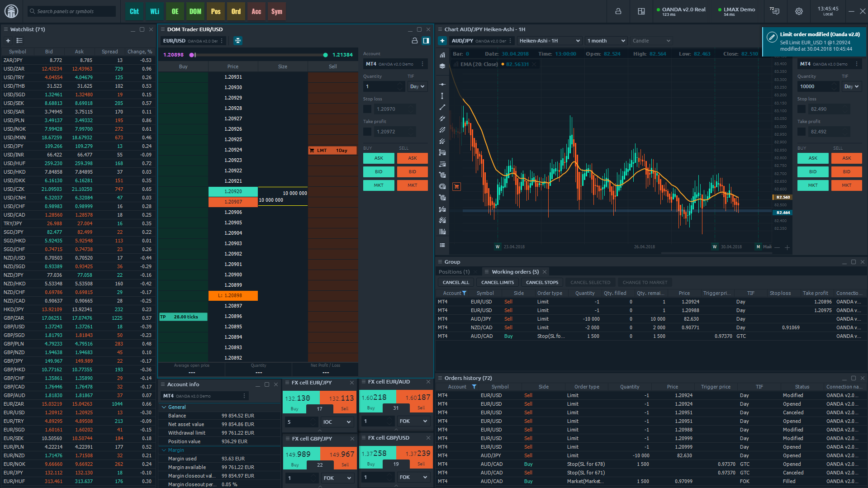Open the DOM Trader TIF Day dropdown
Screen dimensions: 868x488
tap(417, 86)
